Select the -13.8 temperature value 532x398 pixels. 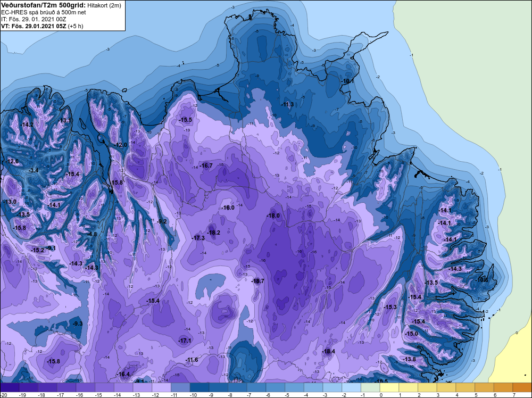[409, 359]
